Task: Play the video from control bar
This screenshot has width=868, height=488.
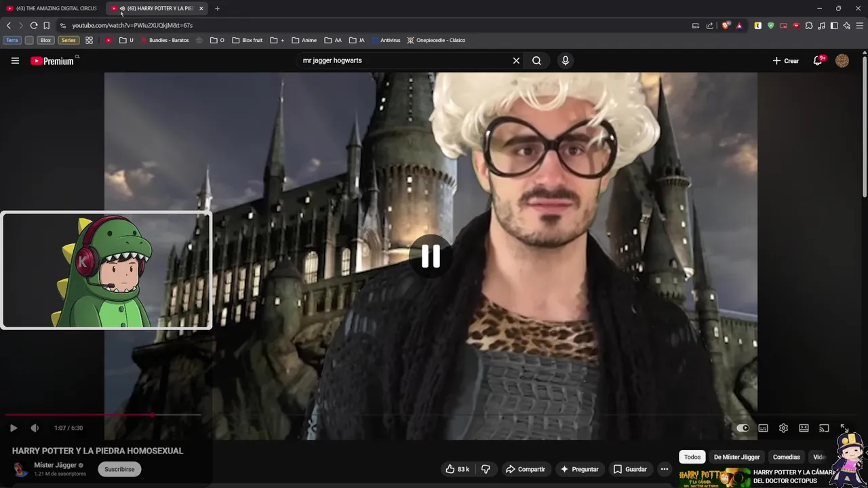Action: (x=14, y=428)
